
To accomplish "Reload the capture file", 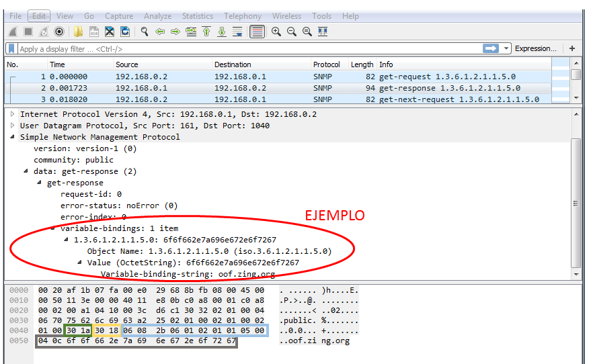I will pyautogui.click(x=125, y=32).
